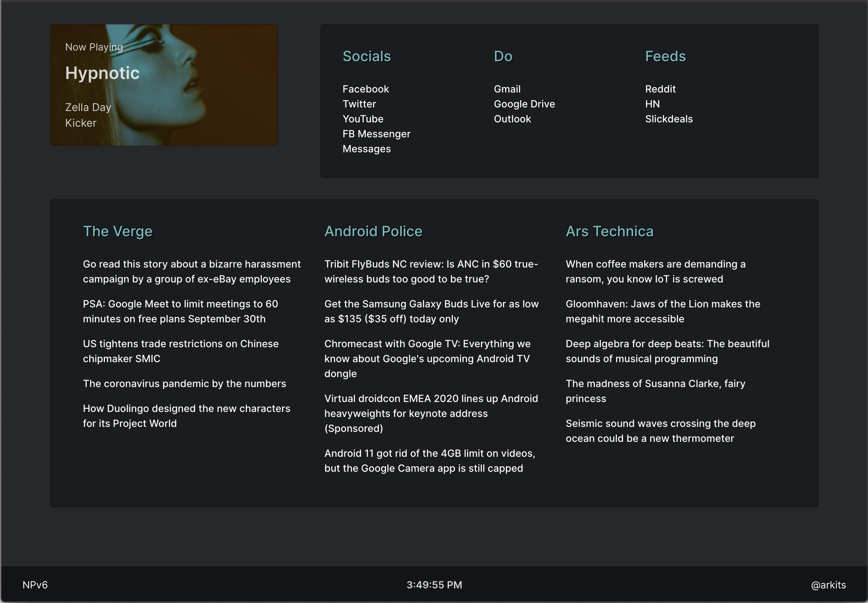Open the Gloomhaven: Jaws of the Lion article

tap(662, 311)
